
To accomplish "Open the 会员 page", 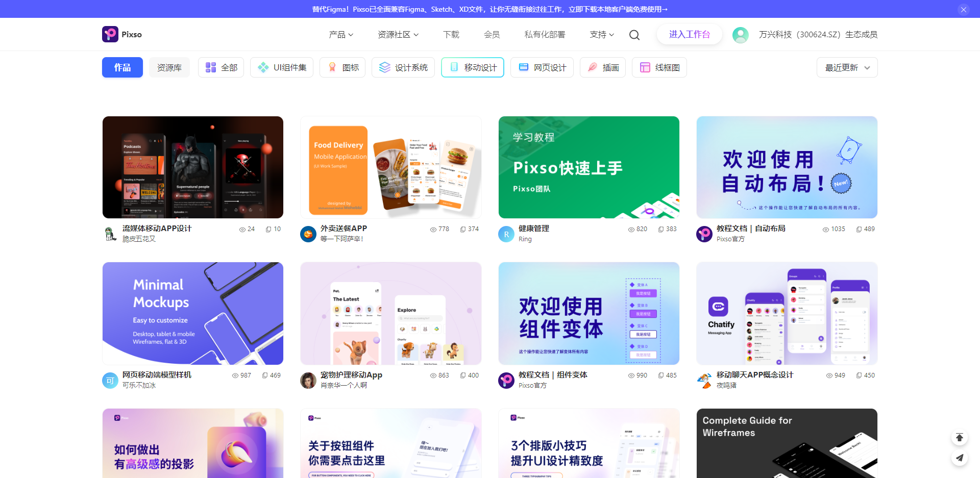I will pos(492,35).
